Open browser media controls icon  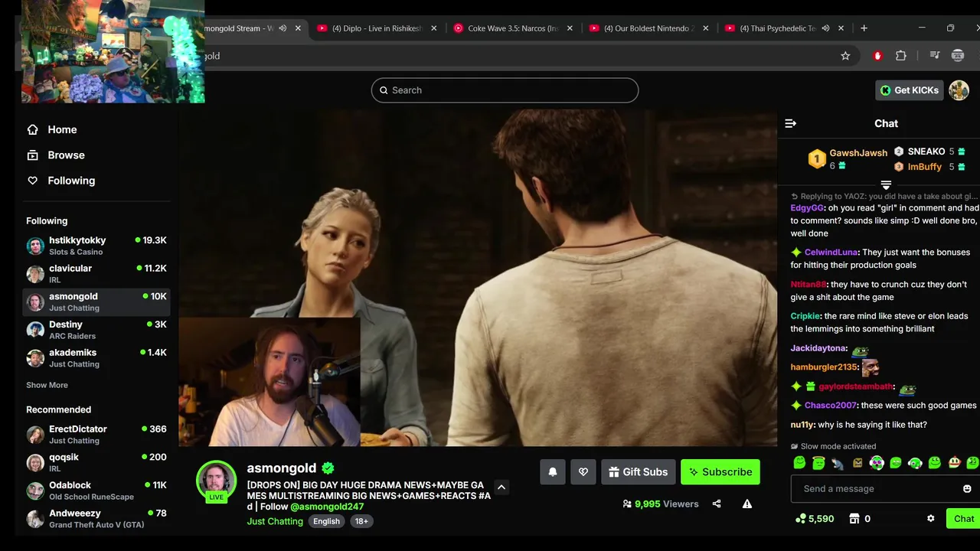[934, 56]
